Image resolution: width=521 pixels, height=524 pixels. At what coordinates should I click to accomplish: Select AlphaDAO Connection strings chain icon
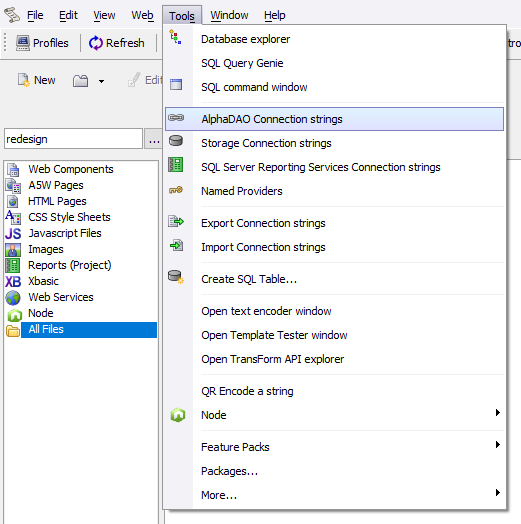pos(176,118)
